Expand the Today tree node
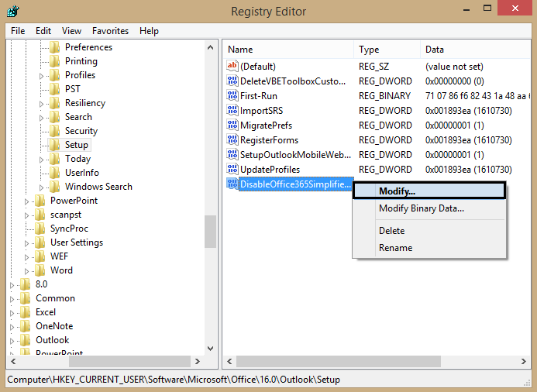This screenshot has width=537, height=392. pyautogui.click(x=41, y=160)
